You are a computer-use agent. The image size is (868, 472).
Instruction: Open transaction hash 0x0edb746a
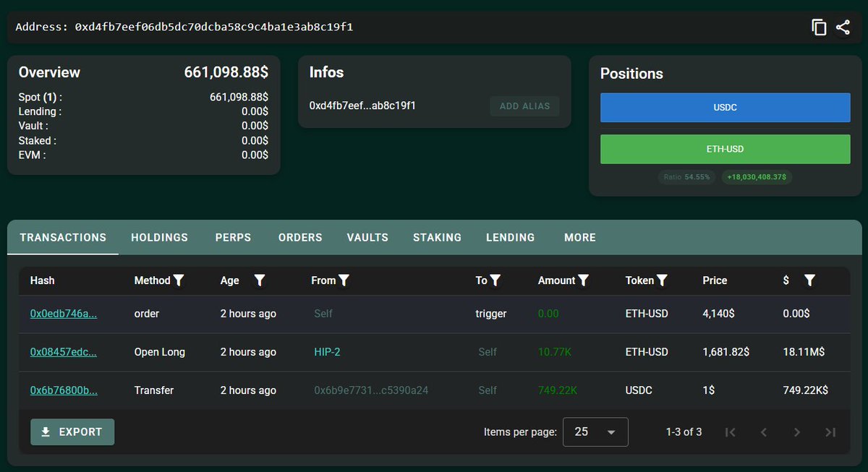pos(63,314)
